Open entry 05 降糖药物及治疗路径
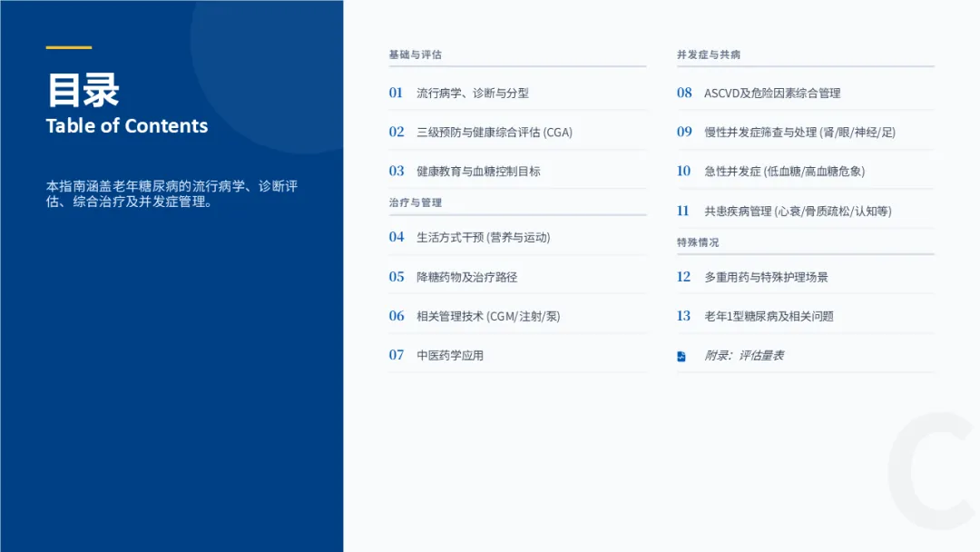 pyautogui.click(x=517, y=277)
